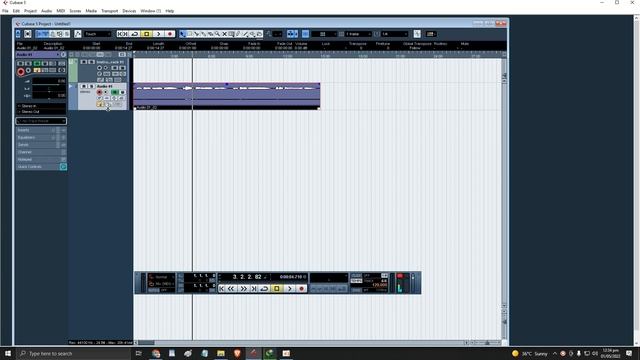
Task: Expand the Equalizers section
Action: click(41, 137)
